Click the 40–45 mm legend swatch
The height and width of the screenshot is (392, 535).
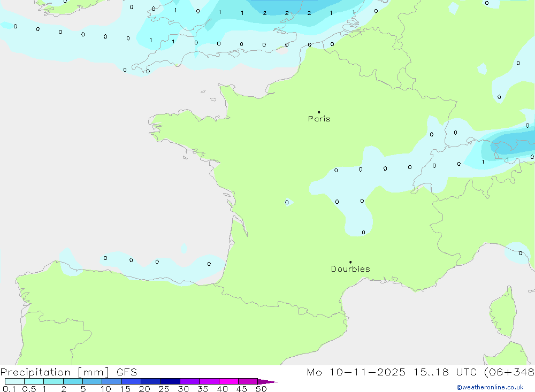click(x=228, y=381)
